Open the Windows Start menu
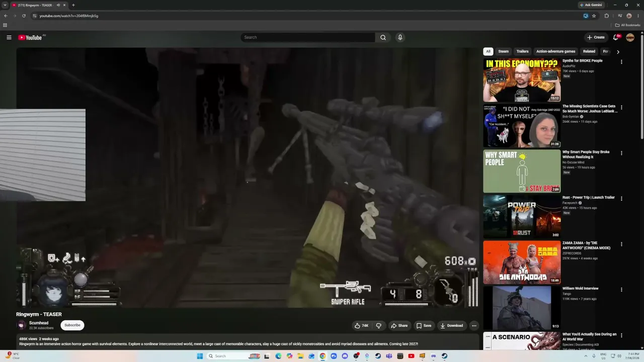 point(200,356)
